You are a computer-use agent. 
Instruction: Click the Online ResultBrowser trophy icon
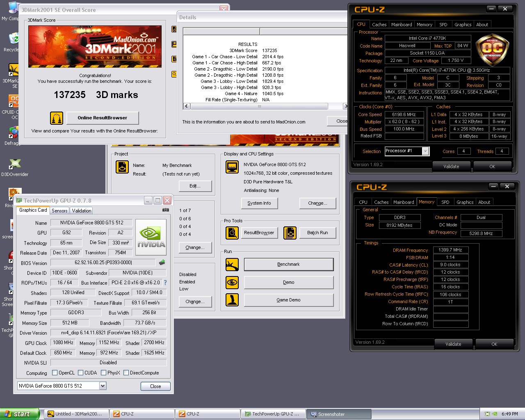click(57, 118)
